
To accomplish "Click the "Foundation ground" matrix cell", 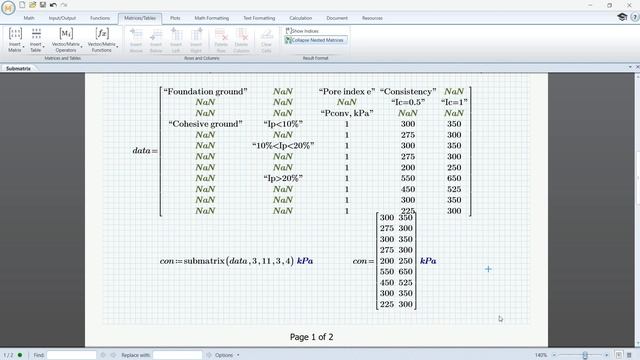I will pyautogui.click(x=205, y=91).
